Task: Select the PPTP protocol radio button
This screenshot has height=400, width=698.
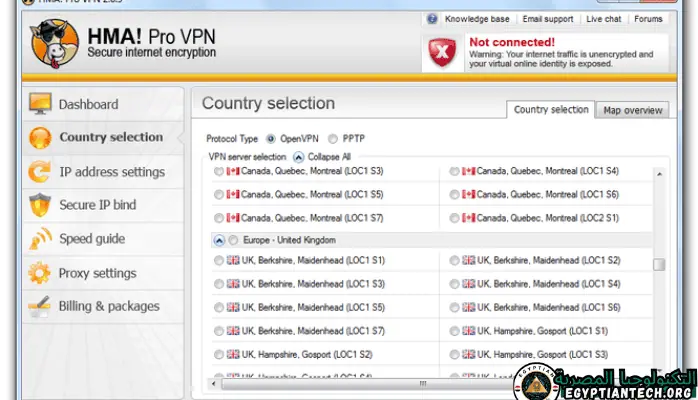Action: click(x=333, y=139)
